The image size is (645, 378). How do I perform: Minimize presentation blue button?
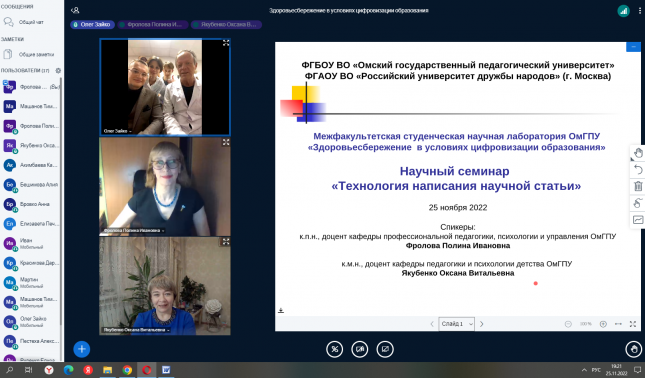[x=633, y=47]
